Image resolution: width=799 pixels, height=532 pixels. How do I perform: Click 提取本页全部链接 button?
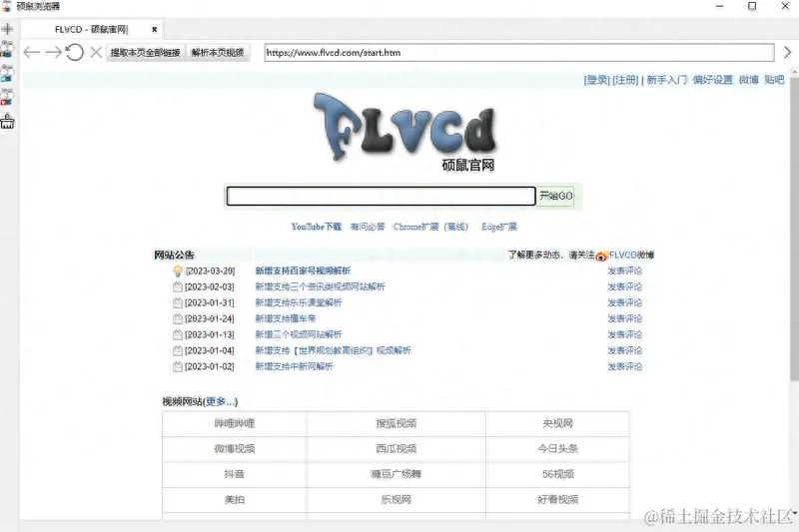145,53
